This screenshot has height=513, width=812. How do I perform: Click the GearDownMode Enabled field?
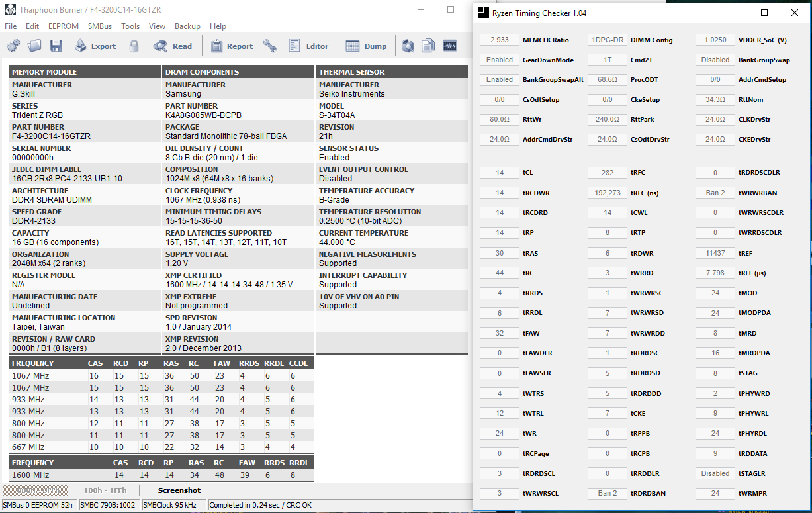coord(500,60)
